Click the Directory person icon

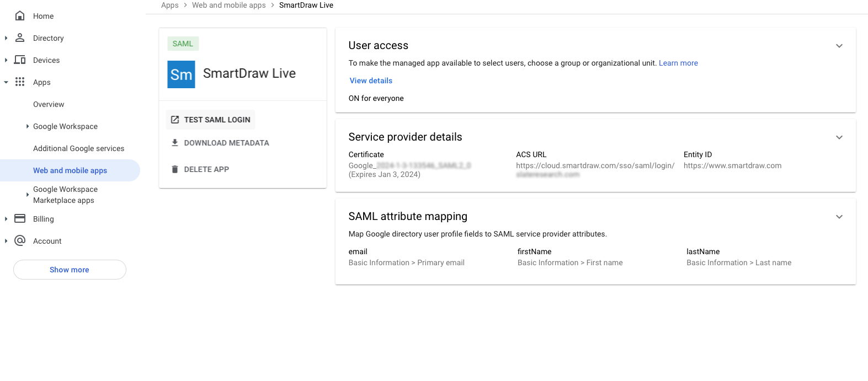20,38
